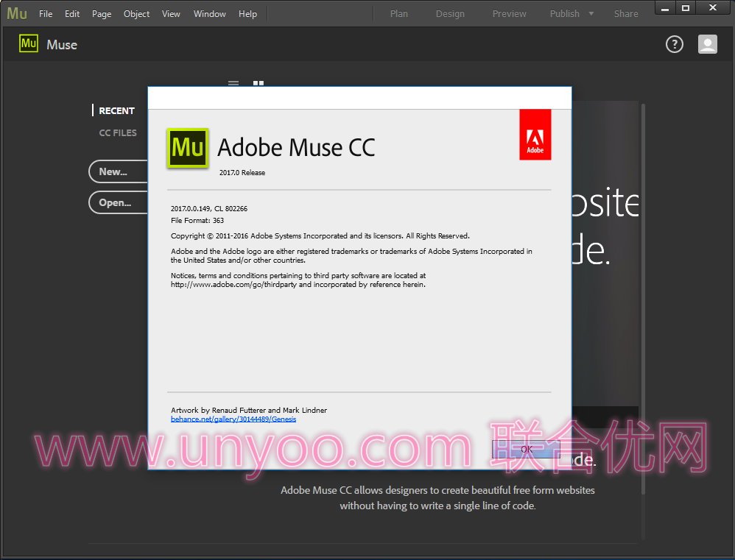Click the 2017.0 Release label

pyautogui.click(x=242, y=173)
